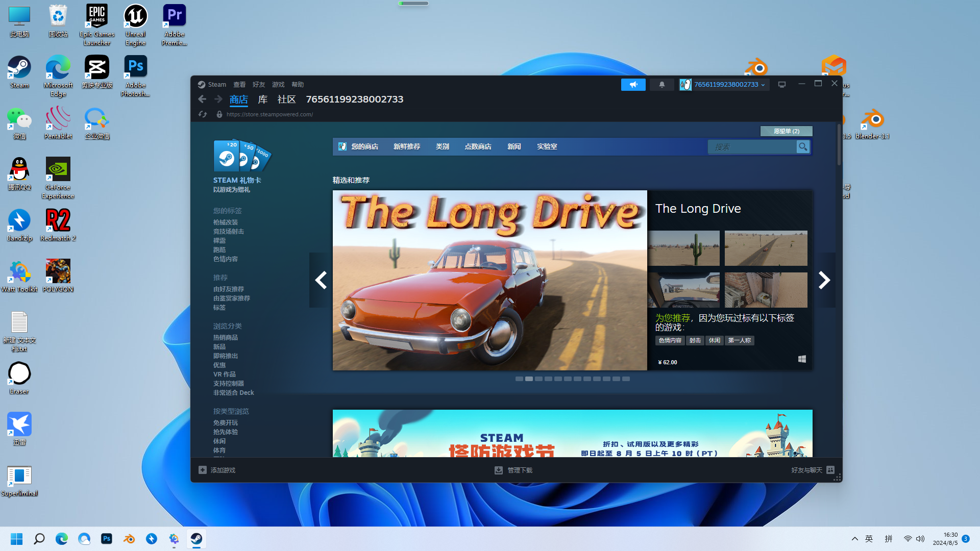Select Adobe Photoshop desktop shortcut
Viewport: 980px width, 551px height.
(x=136, y=76)
